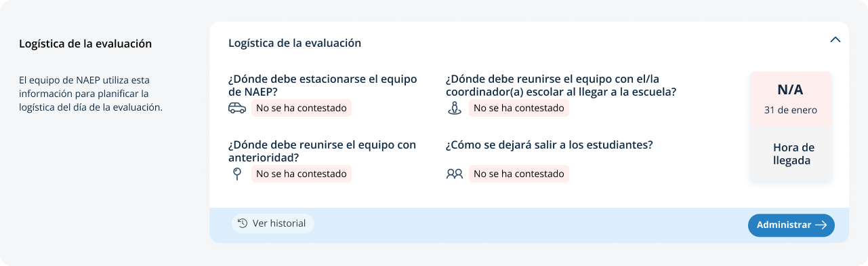Viewport: 868px width, 266px height.
Task: Click the NAEP team description text
Action: [91, 93]
